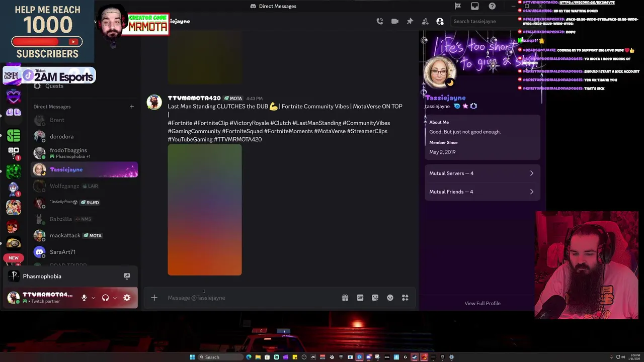The image size is (644, 362).
Task: Open pinned messages
Action: coord(410,21)
